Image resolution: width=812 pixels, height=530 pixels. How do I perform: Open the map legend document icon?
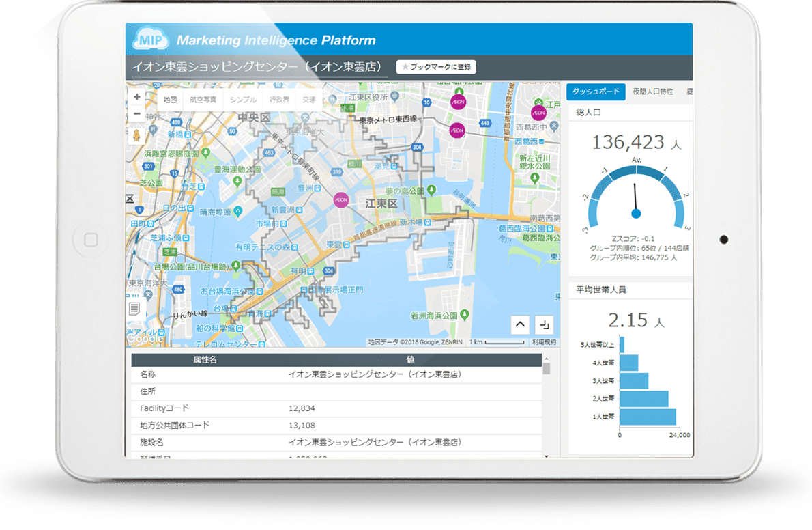(x=134, y=309)
